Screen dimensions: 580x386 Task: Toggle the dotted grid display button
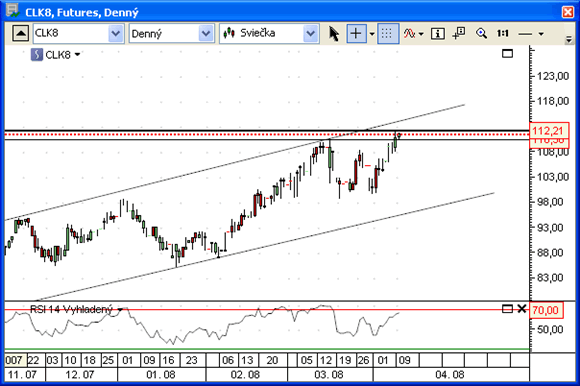click(x=387, y=34)
